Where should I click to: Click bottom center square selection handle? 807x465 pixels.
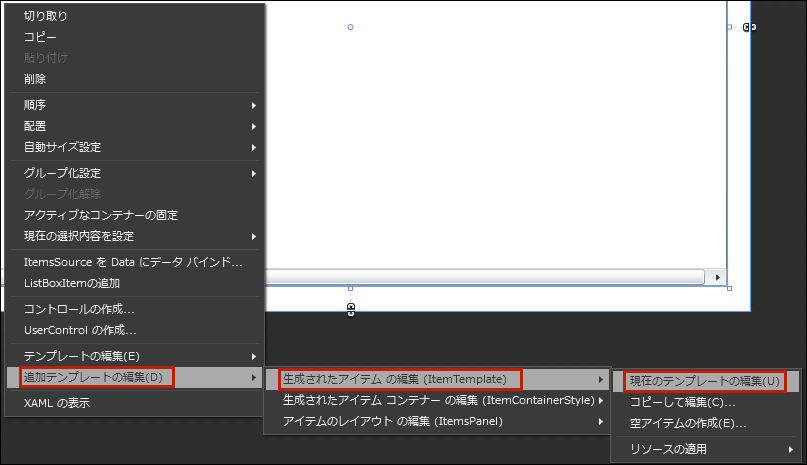pos(350,289)
